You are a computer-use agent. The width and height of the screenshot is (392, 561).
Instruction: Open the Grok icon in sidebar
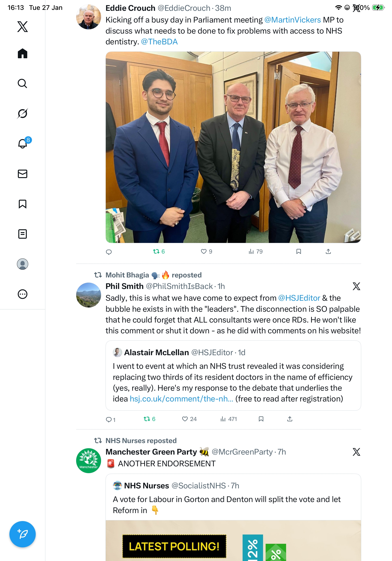click(x=23, y=113)
